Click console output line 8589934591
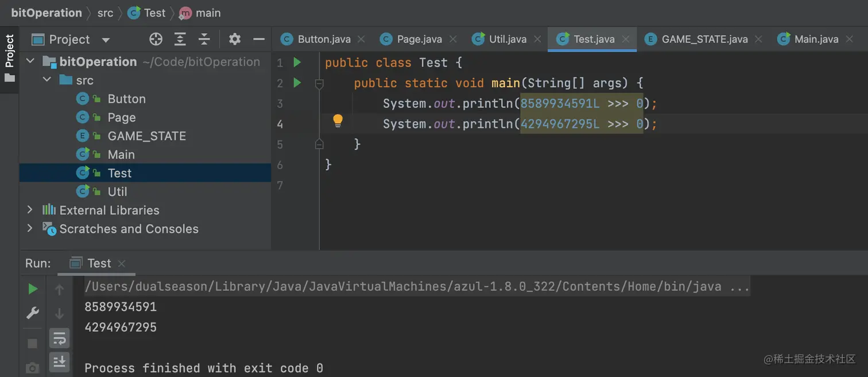This screenshot has width=868, height=377. (x=121, y=307)
